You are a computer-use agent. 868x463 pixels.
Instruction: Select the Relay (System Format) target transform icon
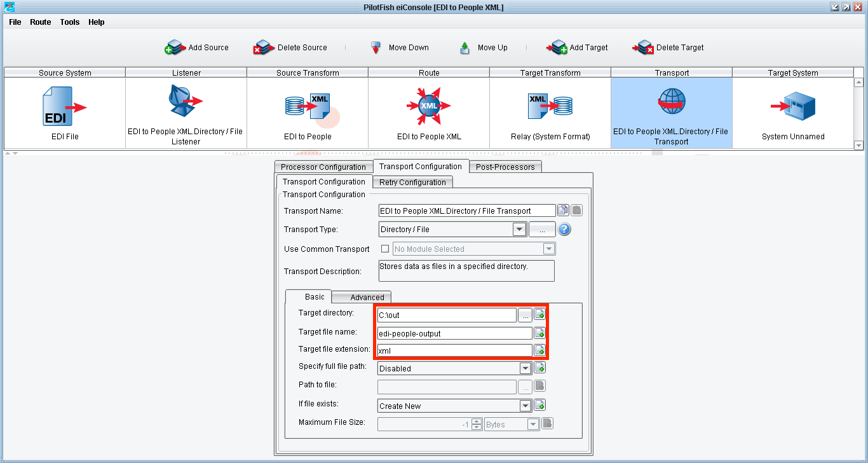coord(550,106)
